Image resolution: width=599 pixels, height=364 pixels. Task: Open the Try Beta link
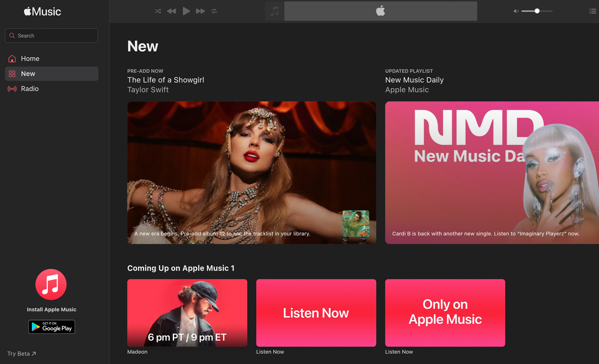(21, 353)
